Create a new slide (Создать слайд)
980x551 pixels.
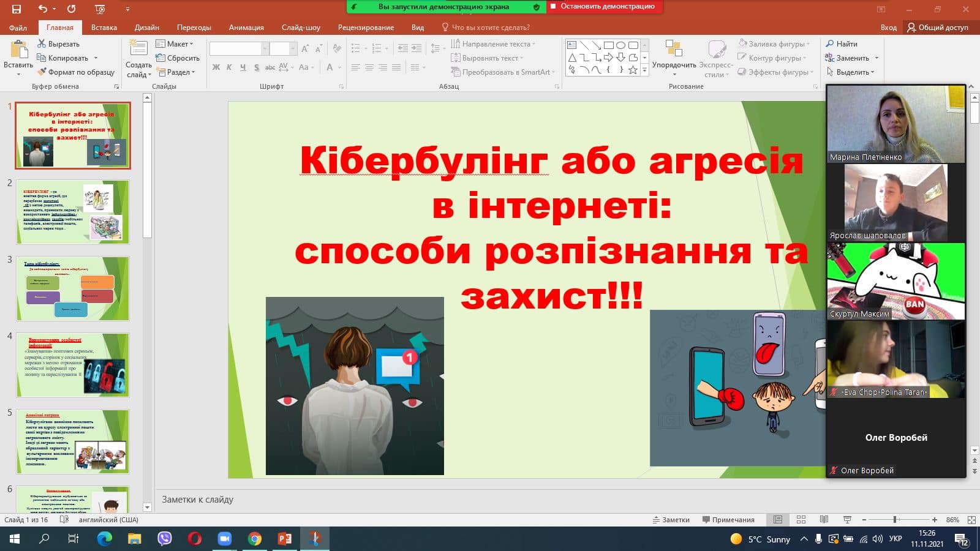click(x=138, y=58)
